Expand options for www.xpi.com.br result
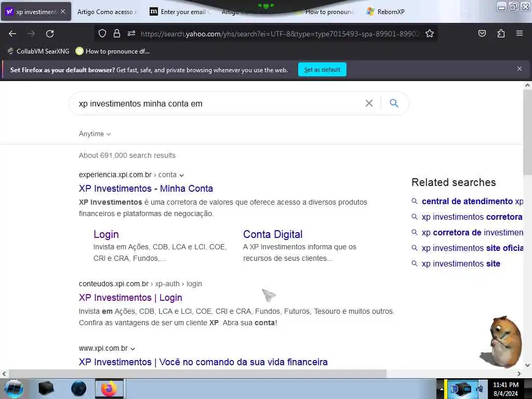 pos(132,349)
